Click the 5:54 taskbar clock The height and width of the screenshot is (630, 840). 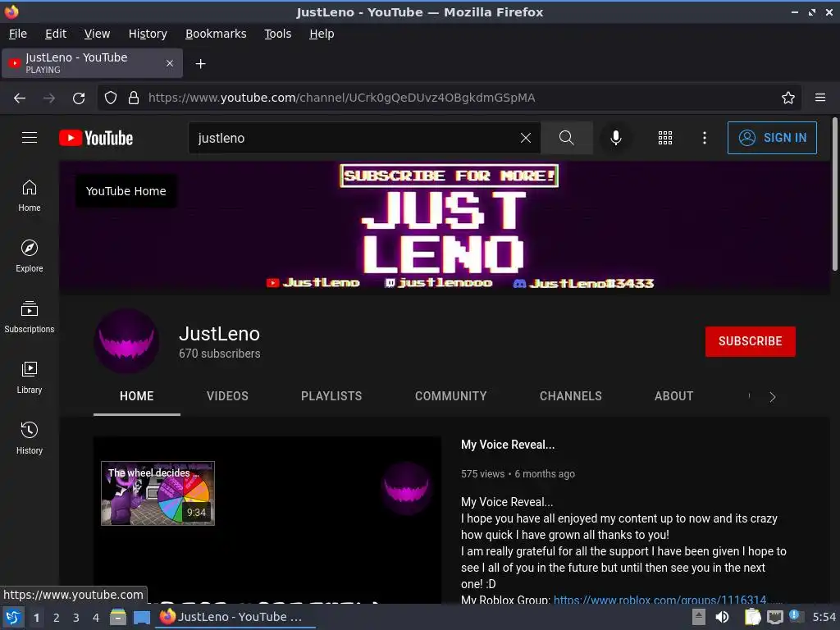(x=824, y=617)
